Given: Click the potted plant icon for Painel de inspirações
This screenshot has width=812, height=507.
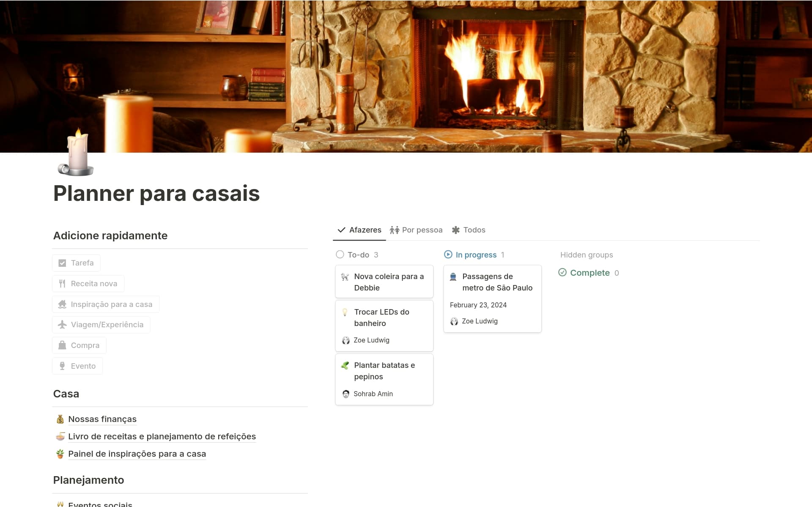Looking at the screenshot, I should tap(60, 454).
